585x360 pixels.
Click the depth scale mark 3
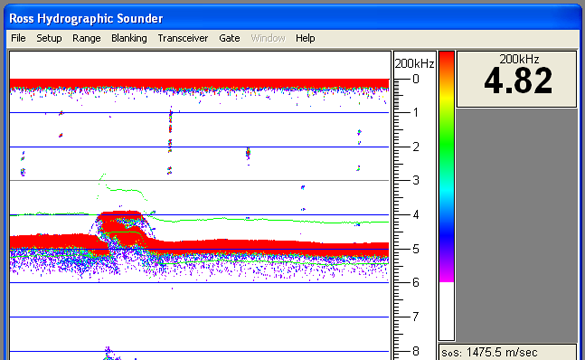(416, 180)
